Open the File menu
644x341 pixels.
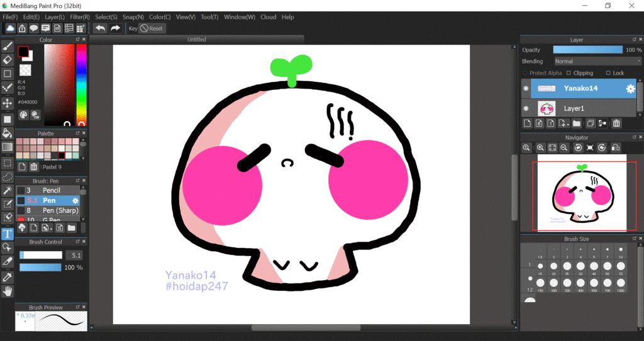10,17
